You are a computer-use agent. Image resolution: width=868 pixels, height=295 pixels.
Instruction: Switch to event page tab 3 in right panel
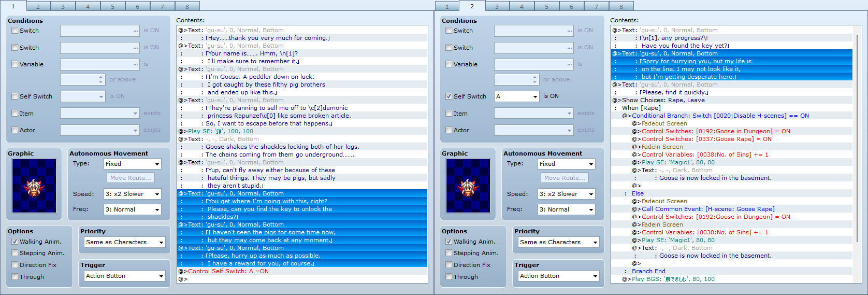pyautogui.click(x=497, y=6)
